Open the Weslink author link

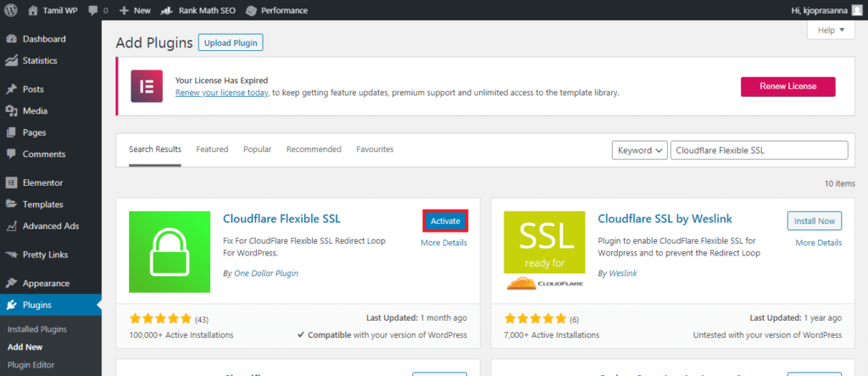625,273
